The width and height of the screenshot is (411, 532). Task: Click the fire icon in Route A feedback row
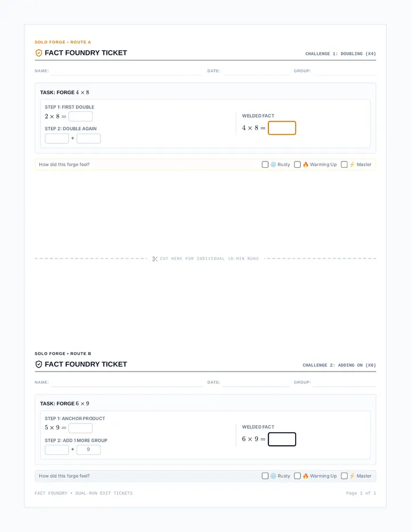[305, 164]
